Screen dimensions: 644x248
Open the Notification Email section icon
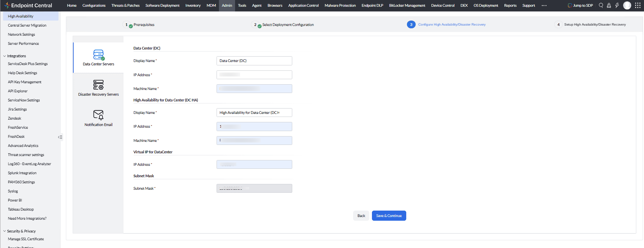pyautogui.click(x=99, y=115)
